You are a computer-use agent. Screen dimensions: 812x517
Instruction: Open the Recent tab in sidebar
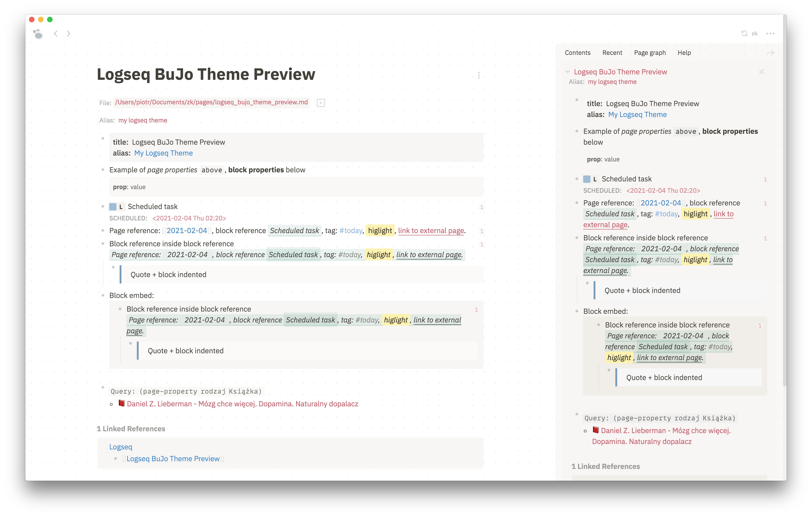pyautogui.click(x=612, y=53)
